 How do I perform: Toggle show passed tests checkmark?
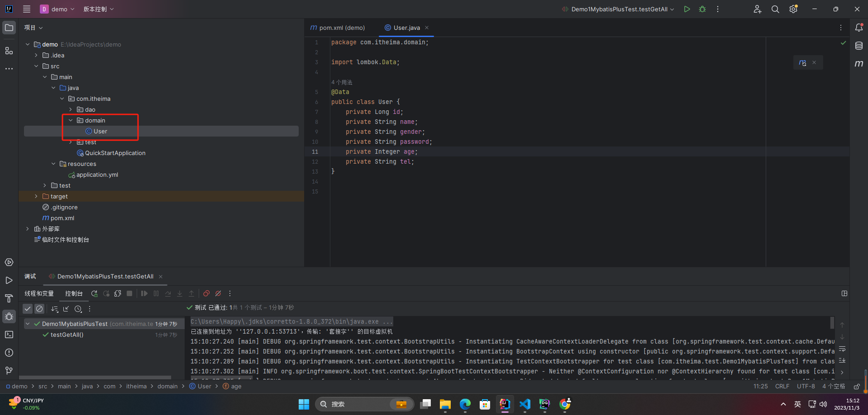click(28, 309)
